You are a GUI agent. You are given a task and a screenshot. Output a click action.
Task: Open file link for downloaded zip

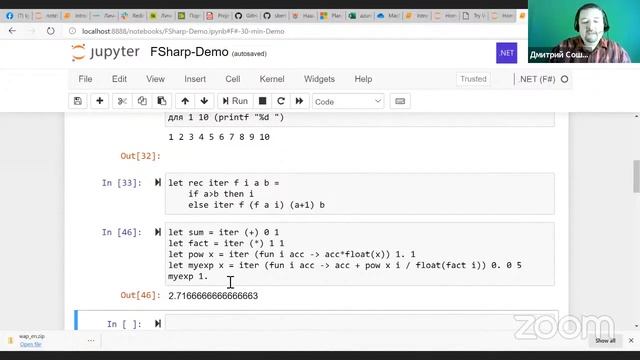[x=31, y=344]
